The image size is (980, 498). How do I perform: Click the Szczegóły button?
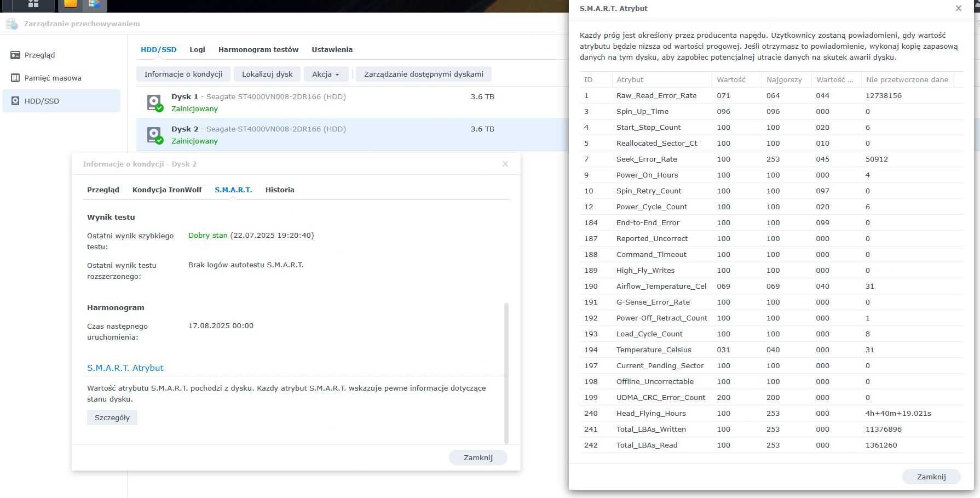(112, 417)
